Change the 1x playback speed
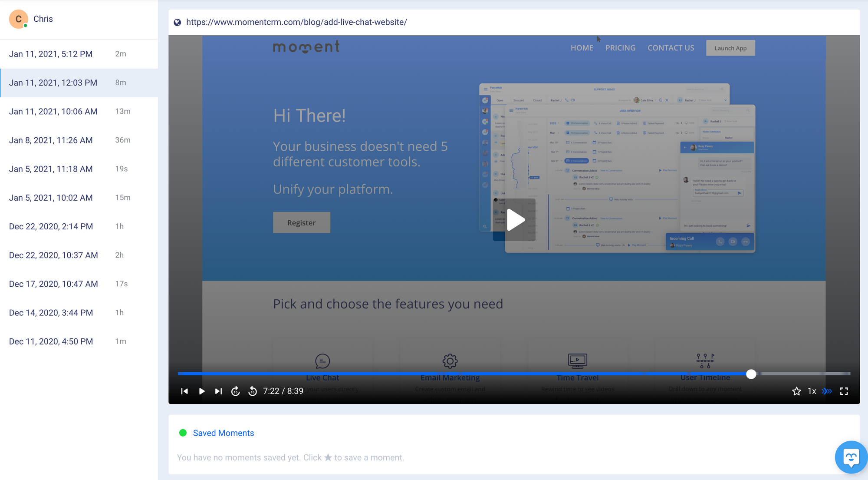 point(812,391)
